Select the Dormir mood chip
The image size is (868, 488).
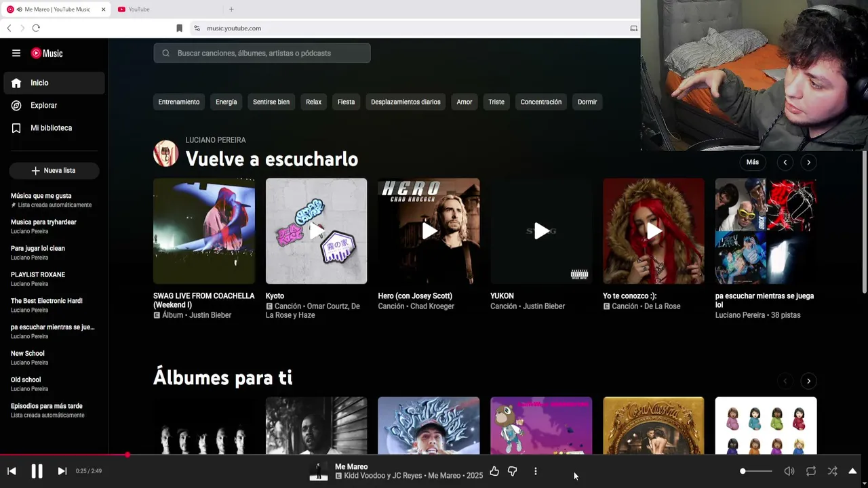587,102
